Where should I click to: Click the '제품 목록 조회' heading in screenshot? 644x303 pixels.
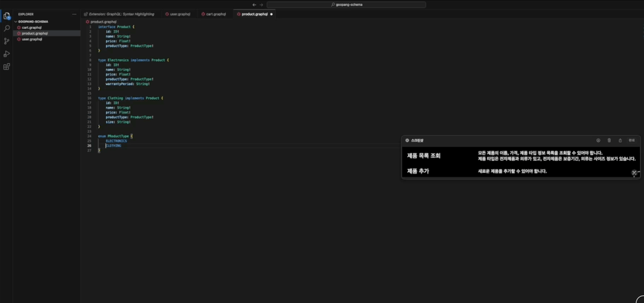(x=424, y=156)
